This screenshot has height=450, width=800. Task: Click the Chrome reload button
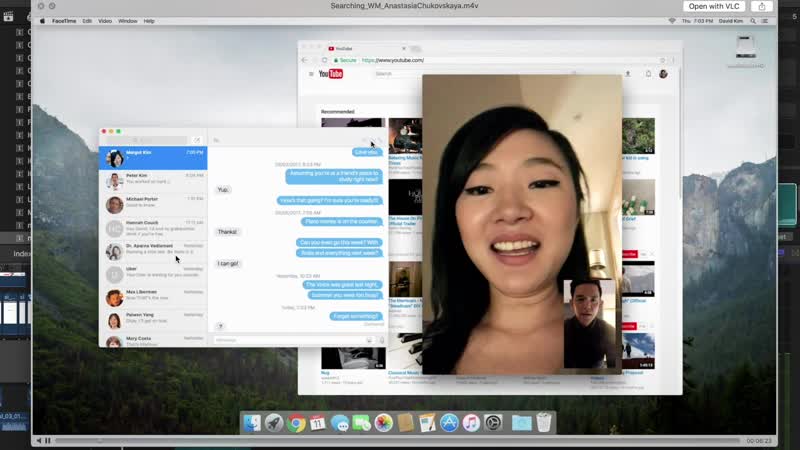(324, 60)
